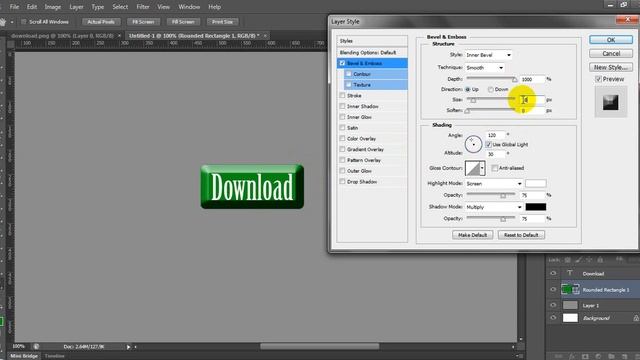Select the Down direction radio button
Screen dimensions: 640x360
tap(491, 89)
